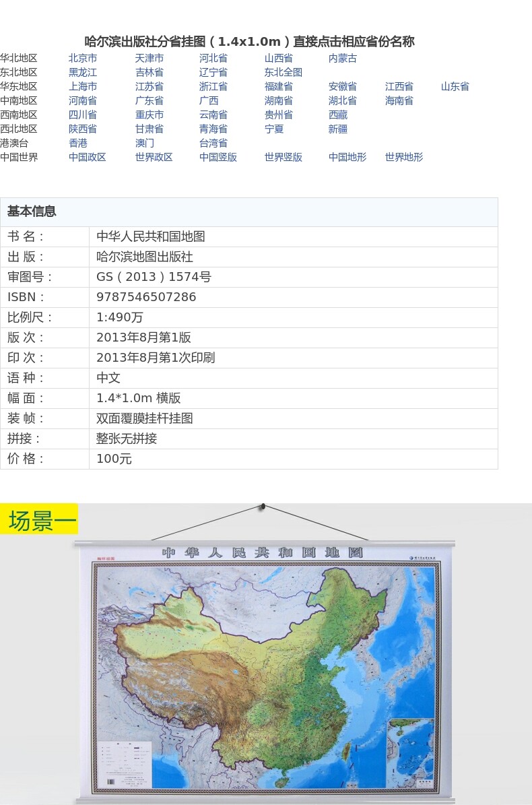Select the scale value 1:490万

[x=120, y=317]
